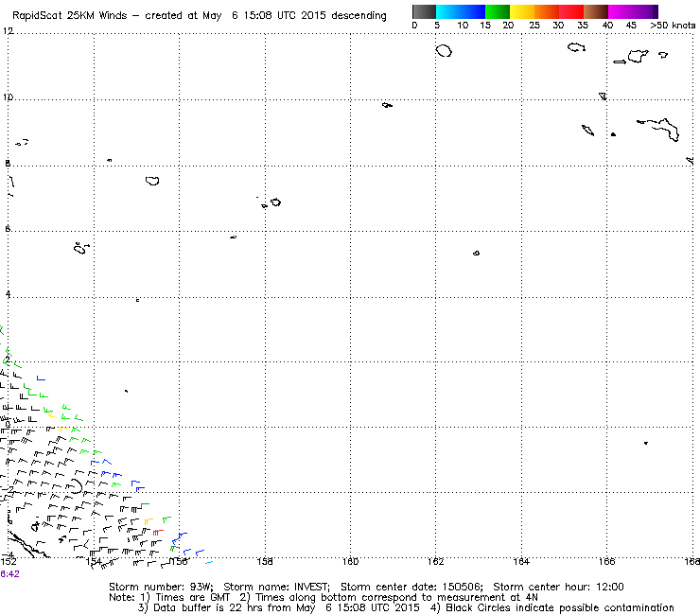Click the "Storm center date: 150506;" text

click(x=411, y=587)
